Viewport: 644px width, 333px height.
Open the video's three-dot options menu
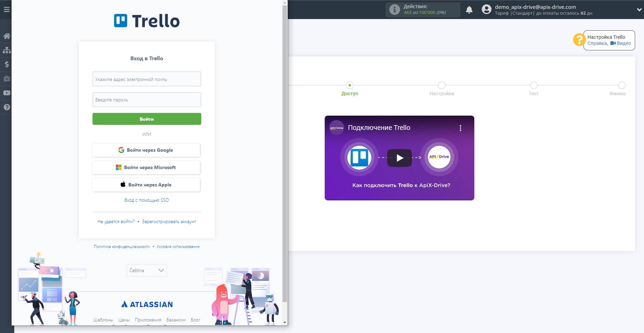(x=460, y=128)
